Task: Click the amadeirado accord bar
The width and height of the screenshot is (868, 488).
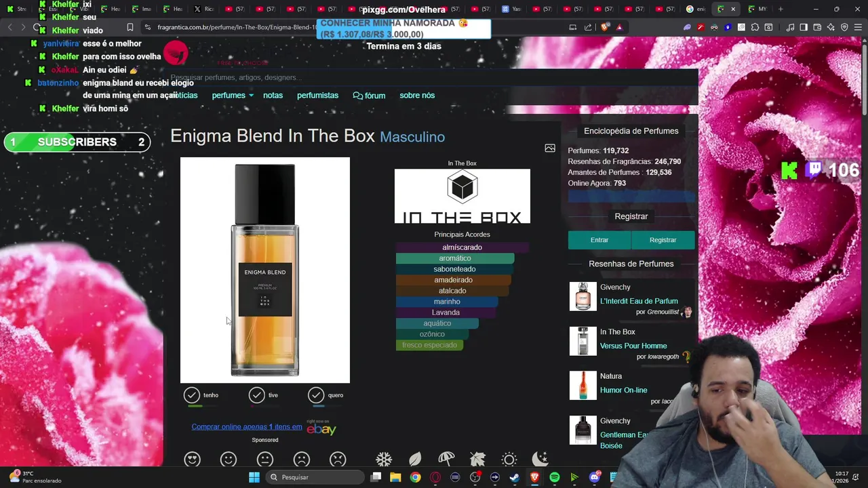Action: coord(453,280)
